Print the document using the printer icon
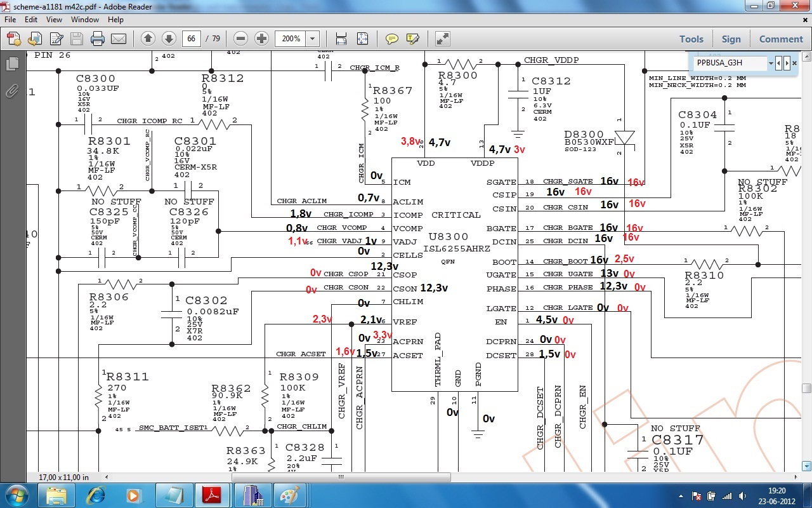 point(97,39)
